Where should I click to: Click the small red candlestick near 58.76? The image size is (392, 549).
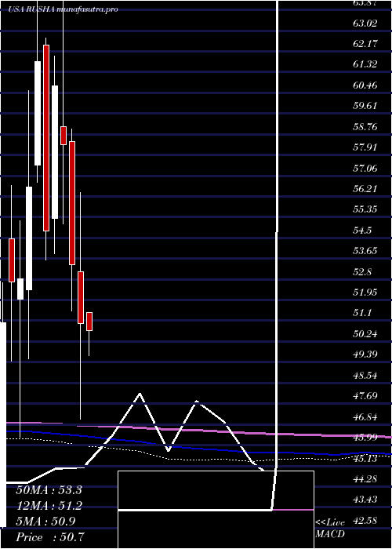pos(64,136)
